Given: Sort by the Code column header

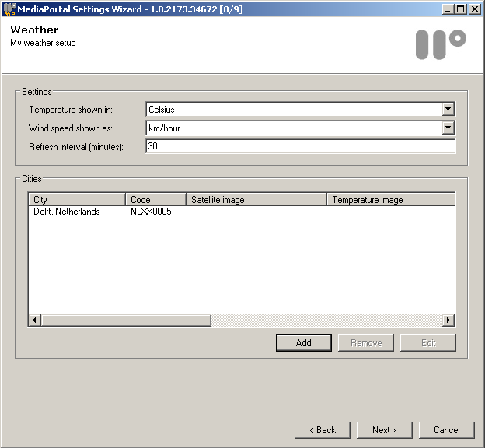Looking at the screenshot, I should [x=155, y=199].
